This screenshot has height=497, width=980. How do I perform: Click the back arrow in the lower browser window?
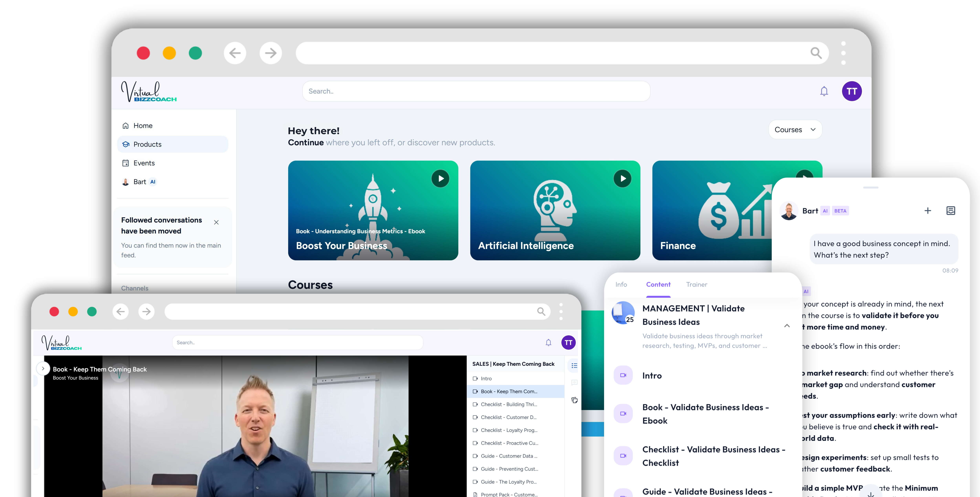[121, 312]
